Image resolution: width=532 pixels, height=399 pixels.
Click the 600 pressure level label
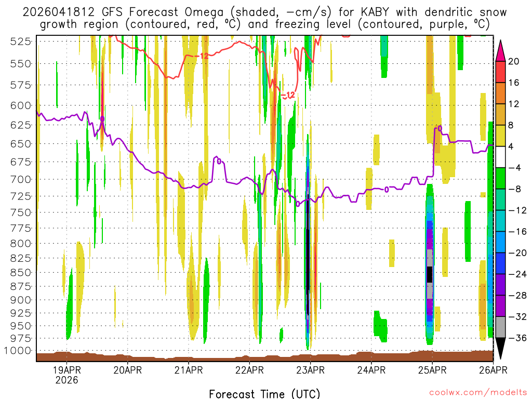tap(20, 105)
